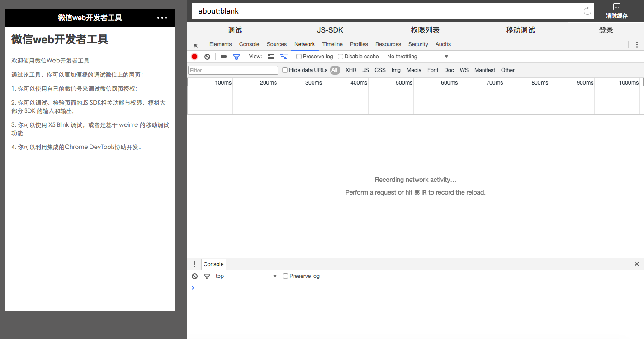Click the 100ms timeline marker
The width and height of the screenshot is (644, 339).
[223, 83]
